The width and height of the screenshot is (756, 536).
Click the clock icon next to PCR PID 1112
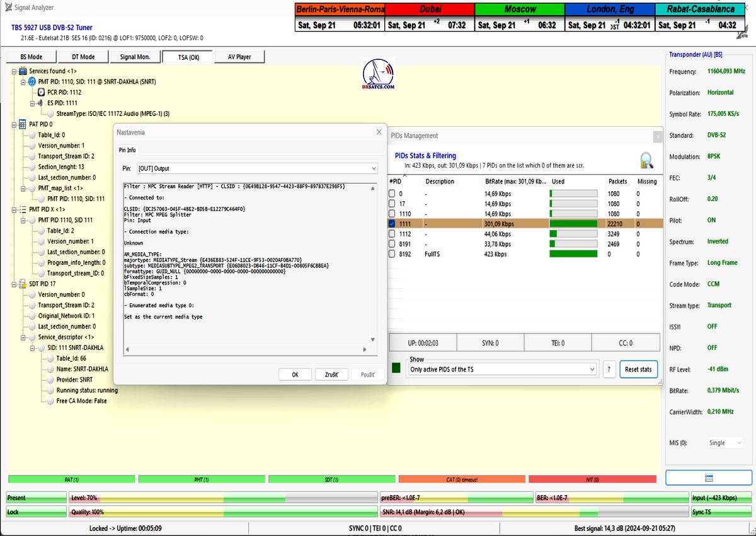[42, 92]
